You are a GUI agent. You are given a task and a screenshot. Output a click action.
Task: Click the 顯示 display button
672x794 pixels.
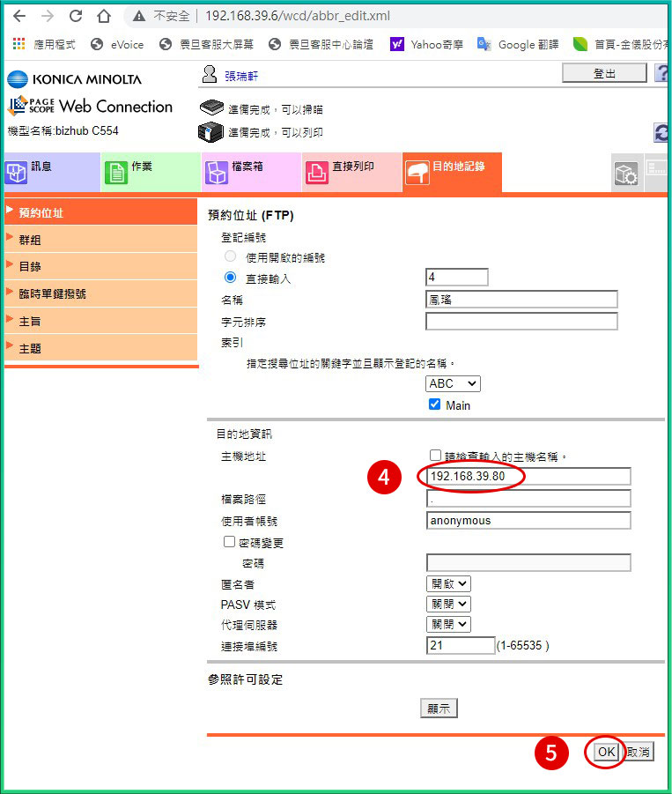tap(439, 709)
